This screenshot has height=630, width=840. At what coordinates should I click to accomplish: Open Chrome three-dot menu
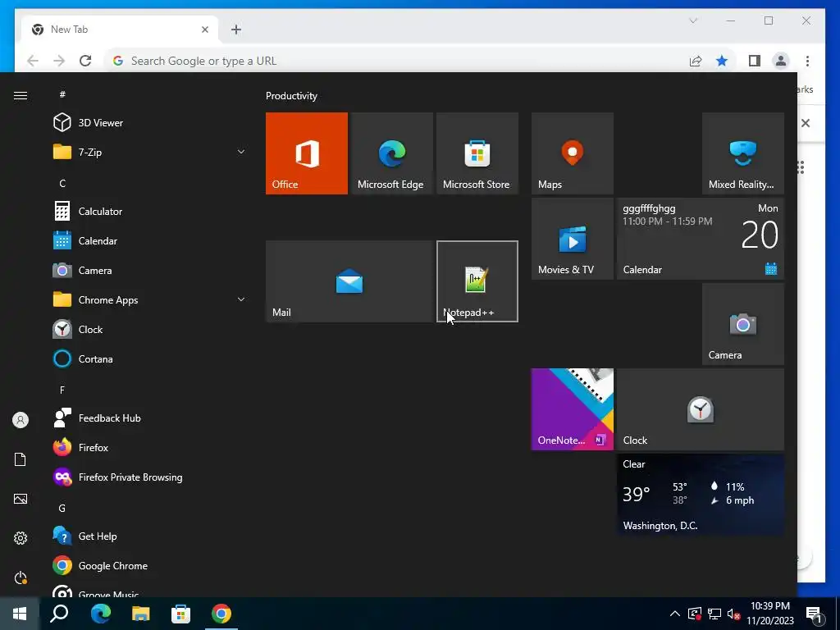click(x=807, y=61)
